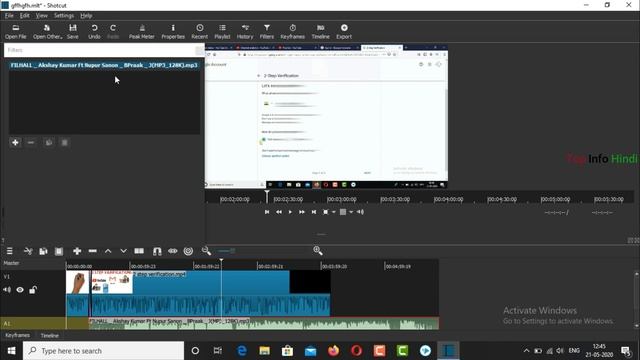Screen dimensions: 640x360
Task: Click 00:03:00:00 on the player ruler
Action: coord(342,199)
